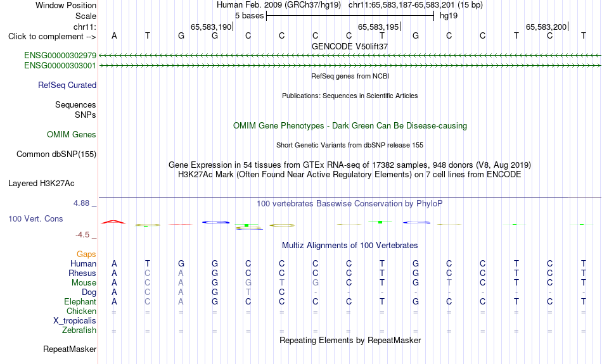Click chr11:65,583,187-65,583,201 position text
Image resolution: width=602 pixels, height=364 pixels.
pos(402,5)
